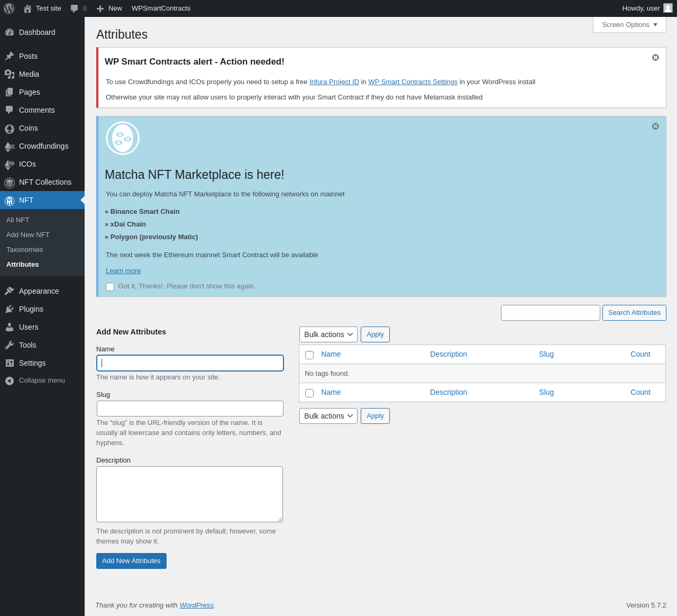This screenshot has height=616, width=677.
Task: Sort by Name in table footer
Action: pos(331,392)
